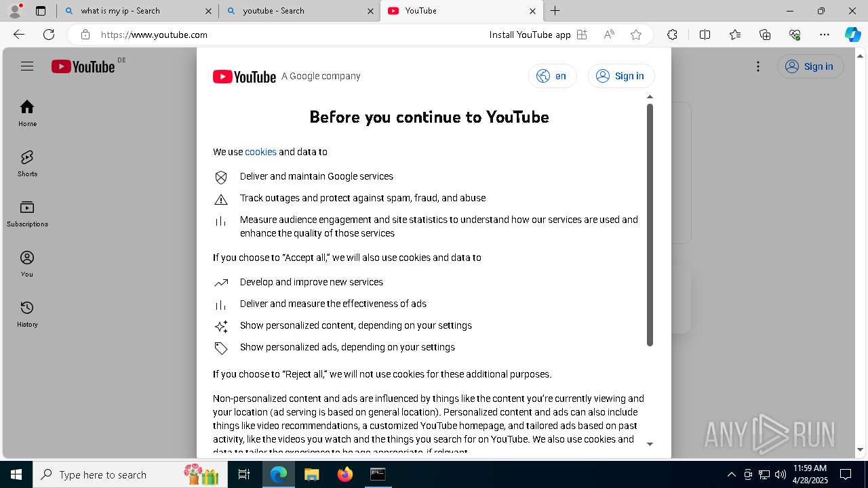This screenshot has height=488, width=868.
Task: Open network status in tray
Action: (x=764, y=474)
